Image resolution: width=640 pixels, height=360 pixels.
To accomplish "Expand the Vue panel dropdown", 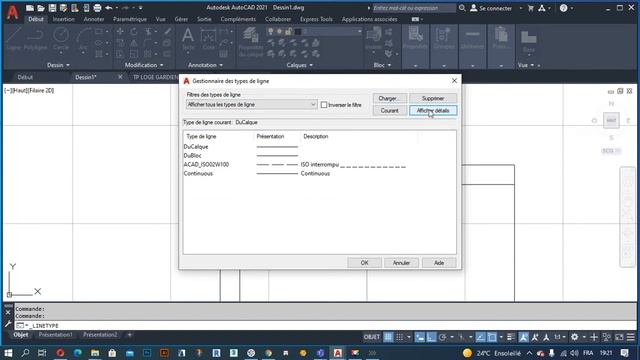I will (x=526, y=65).
